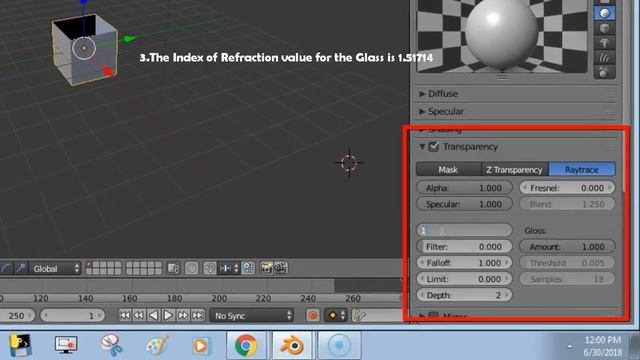Click the OpenGL render animation clapper icon
Image resolution: width=640 pixels, height=360 pixels.
point(280,269)
